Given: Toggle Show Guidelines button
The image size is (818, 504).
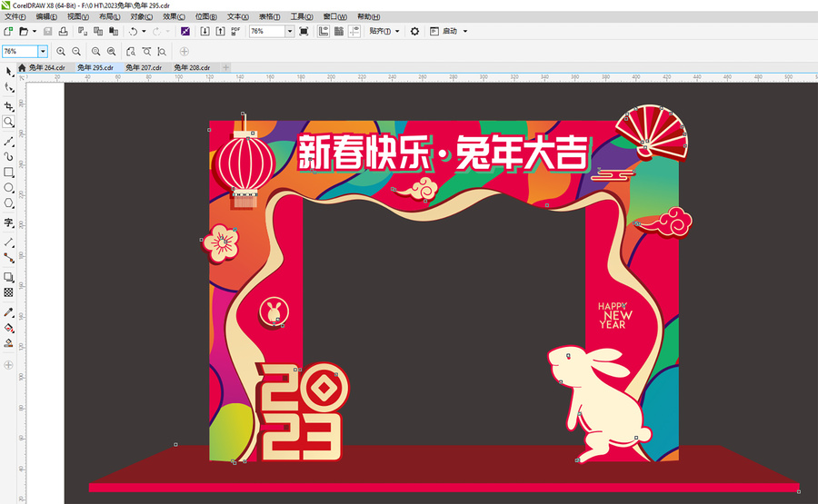Looking at the screenshot, I should coord(354,31).
